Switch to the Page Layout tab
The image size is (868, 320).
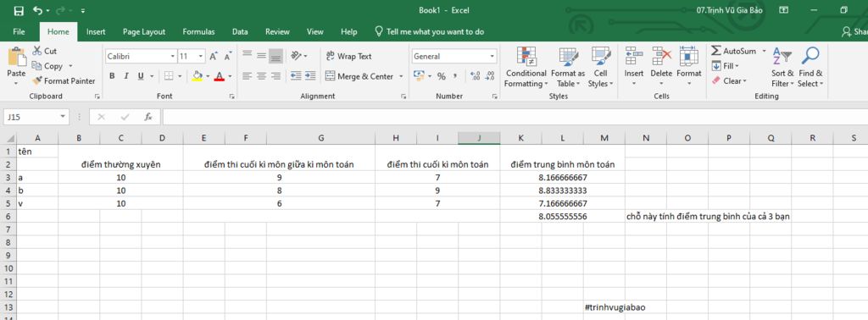click(x=144, y=31)
